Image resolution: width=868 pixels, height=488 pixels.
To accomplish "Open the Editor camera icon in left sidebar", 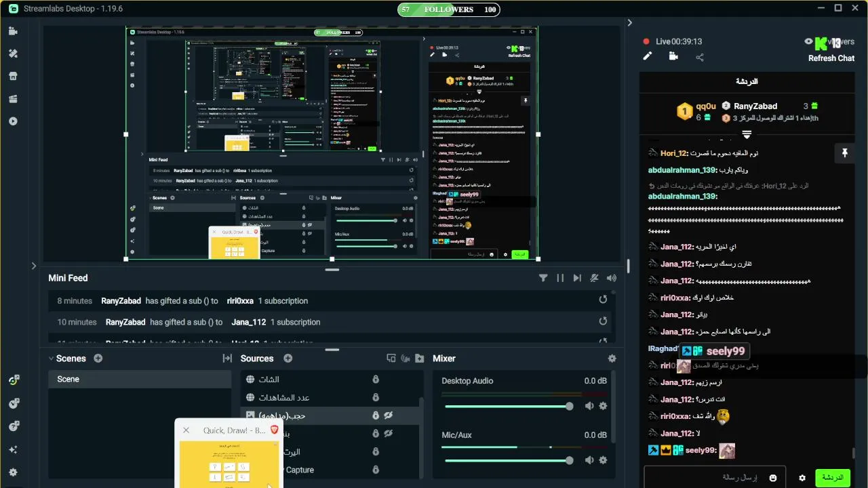I will click(13, 31).
